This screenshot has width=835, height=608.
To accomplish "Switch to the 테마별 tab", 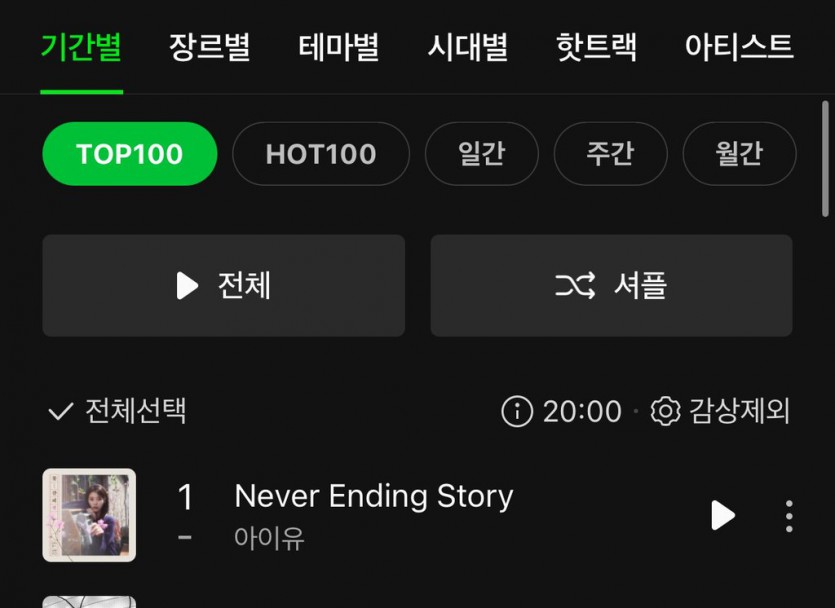I will point(338,47).
